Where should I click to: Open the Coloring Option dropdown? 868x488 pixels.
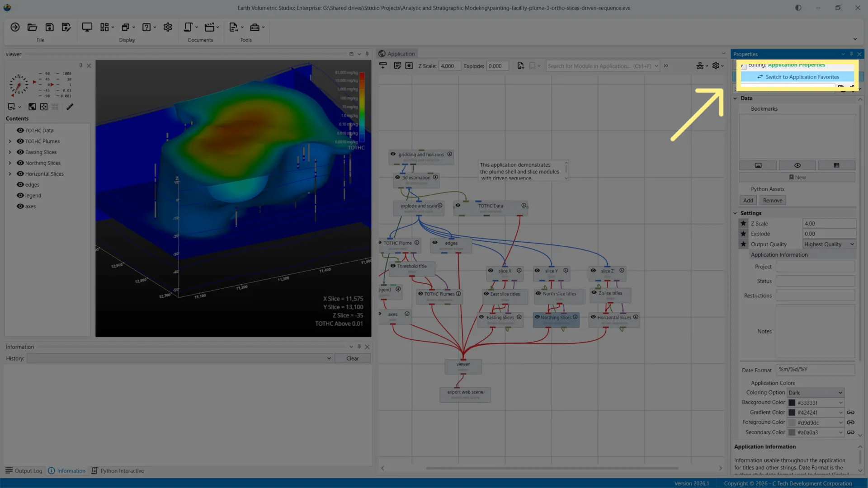[x=816, y=393]
